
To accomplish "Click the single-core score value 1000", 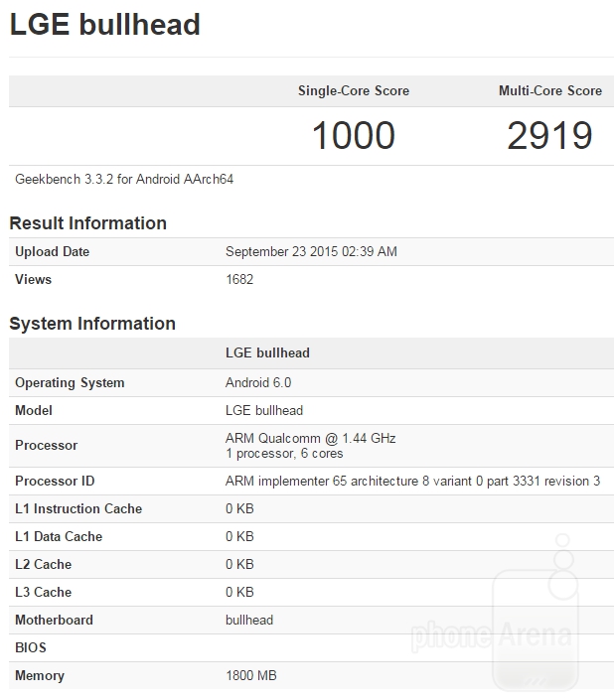I will tap(353, 136).
